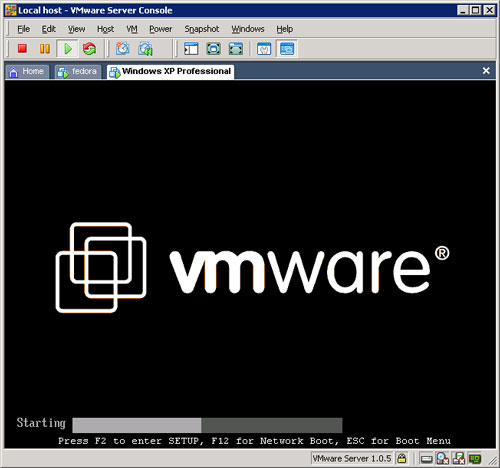Show the console view toolbar icon
This screenshot has width=500, height=468.
[287, 49]
